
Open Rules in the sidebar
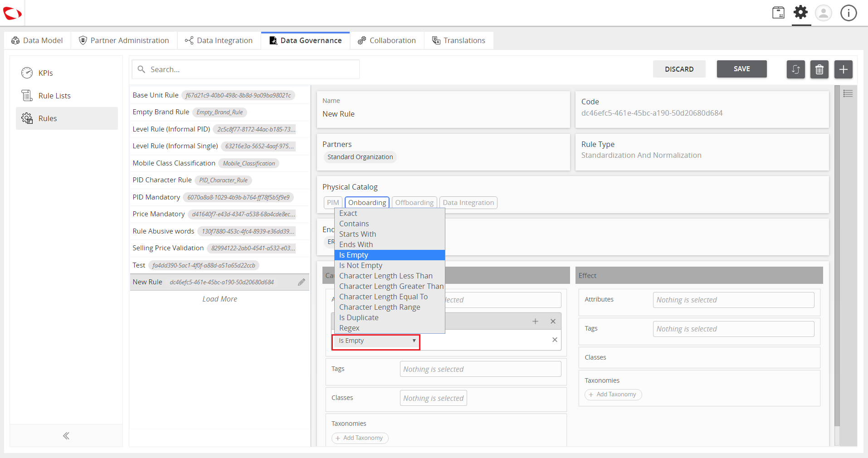(67, 118)
